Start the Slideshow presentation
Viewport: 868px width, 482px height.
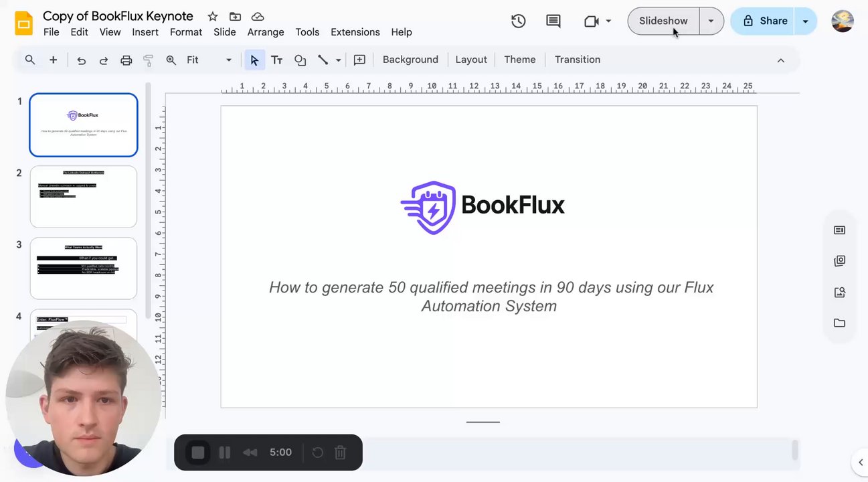(x=663, y=21)
